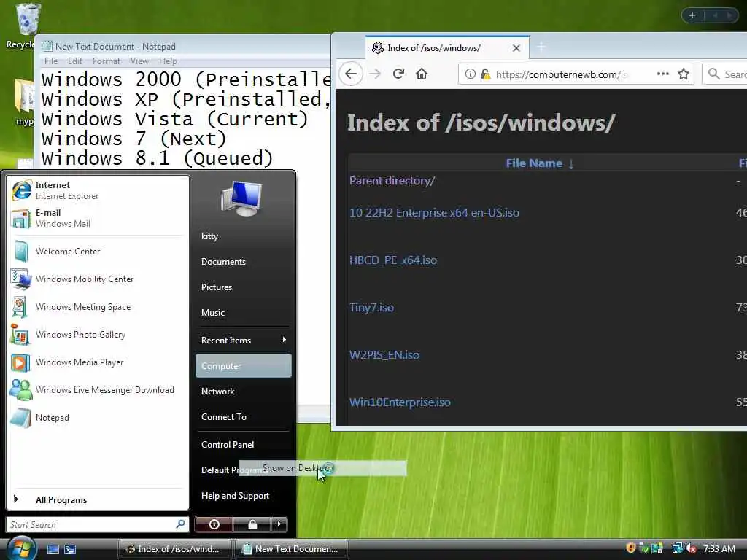The width and height of the screenshot is (747, 560).
Task: Open Documents from Start menu
Action: tap(243, 262)
